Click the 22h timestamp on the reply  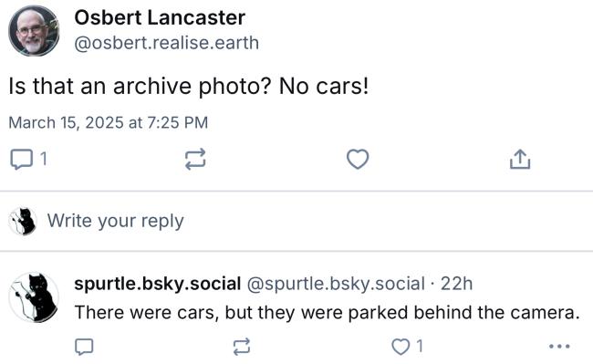coord(456,284)
